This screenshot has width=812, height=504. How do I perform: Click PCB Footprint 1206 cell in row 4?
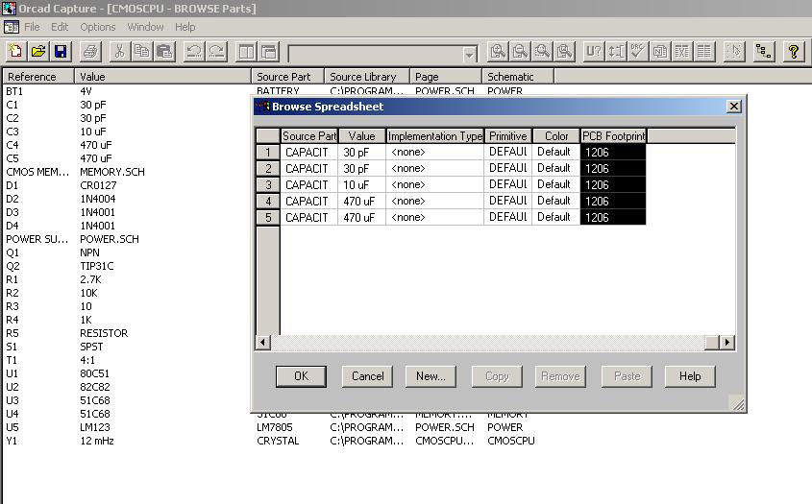(x=613, y=201)
